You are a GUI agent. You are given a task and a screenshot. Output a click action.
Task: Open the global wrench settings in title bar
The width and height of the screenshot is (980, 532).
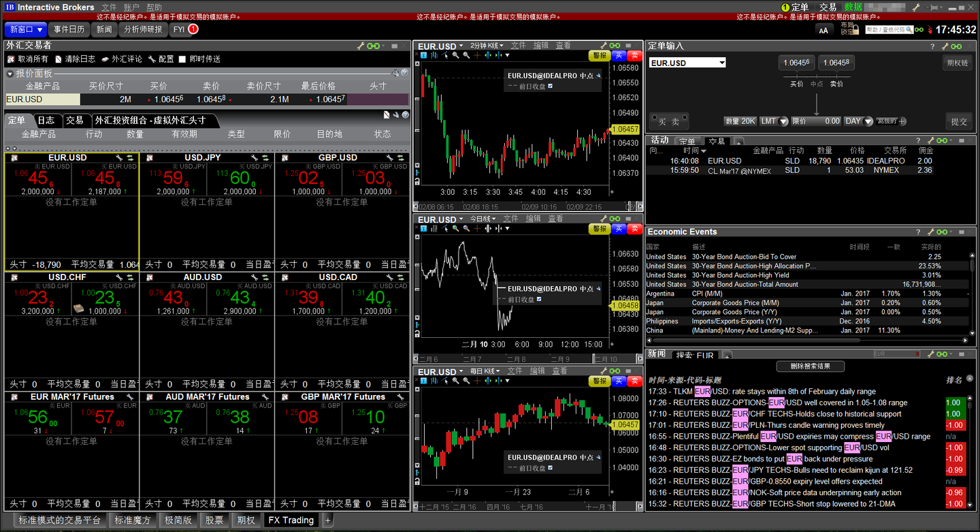916,7
